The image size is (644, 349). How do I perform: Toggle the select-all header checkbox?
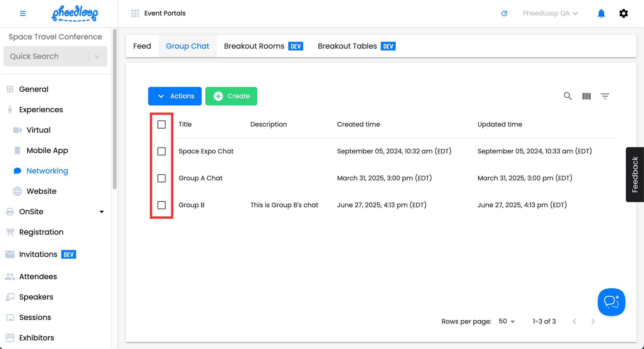point(161,124)
